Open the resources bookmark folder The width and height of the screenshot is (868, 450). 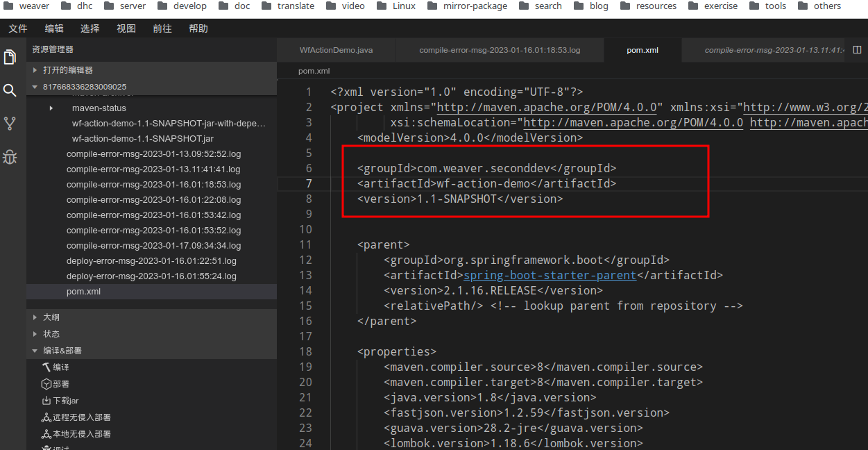[x=648, y=6]
